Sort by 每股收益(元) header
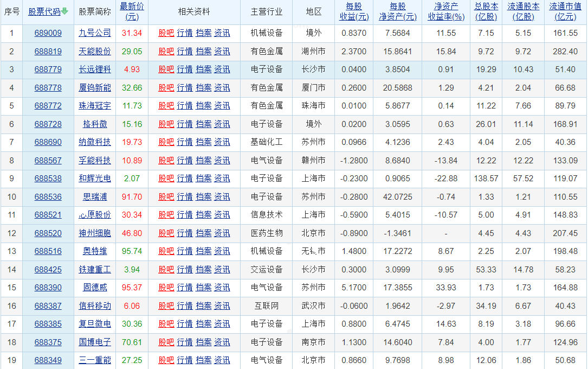This screenshot has height=369, width=588. tap(354, 11)
